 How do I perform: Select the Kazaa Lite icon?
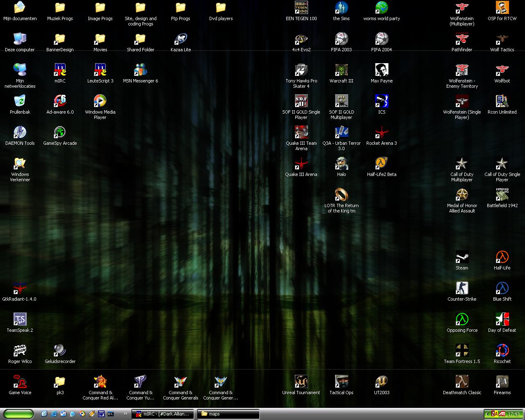[180, 39]
